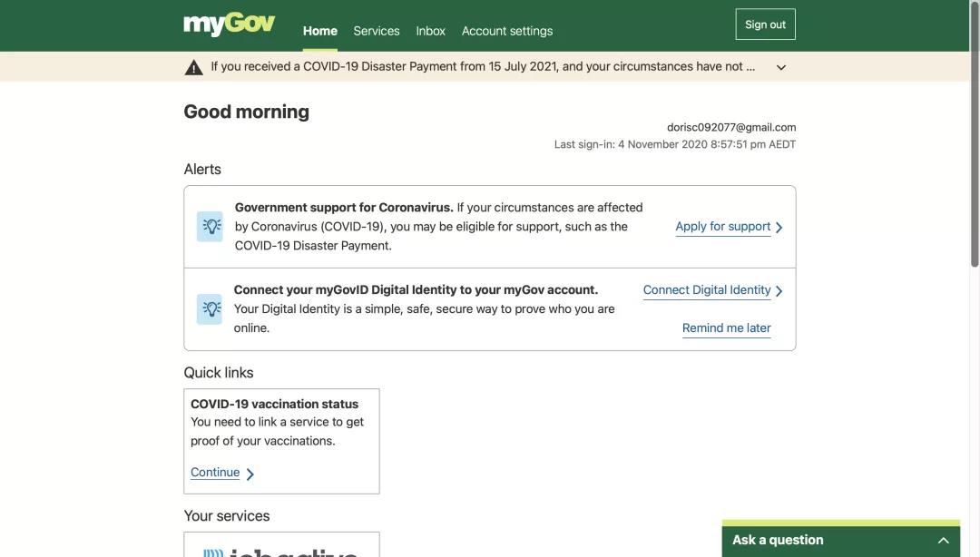Open the Inbox
980x557 pixels.
click(431, 31)
